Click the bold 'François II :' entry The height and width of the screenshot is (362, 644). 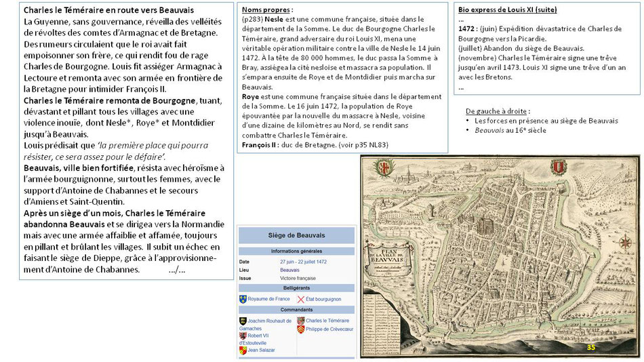[260, 144]
